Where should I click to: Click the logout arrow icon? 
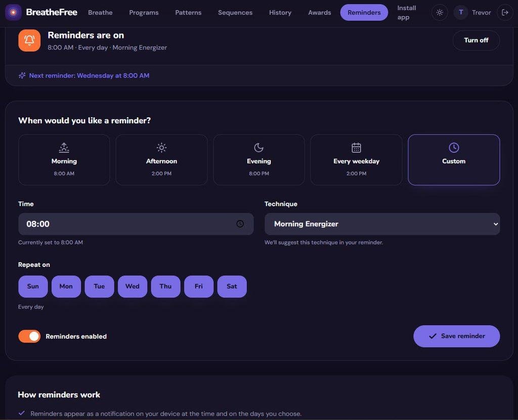[505, 13]
